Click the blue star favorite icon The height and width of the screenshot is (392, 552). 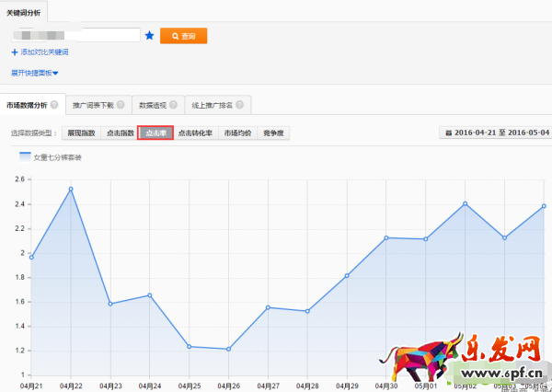[x=149, y=36]
